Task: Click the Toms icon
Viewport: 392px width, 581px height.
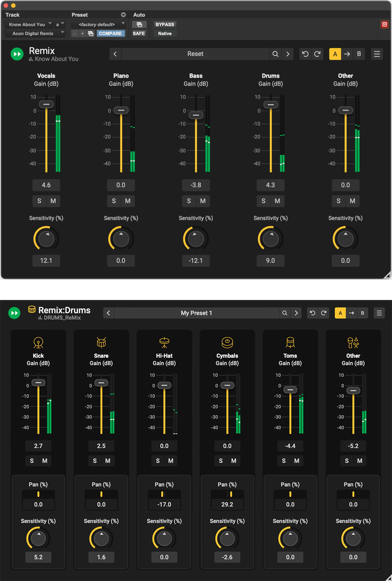Action: (290, 343)
